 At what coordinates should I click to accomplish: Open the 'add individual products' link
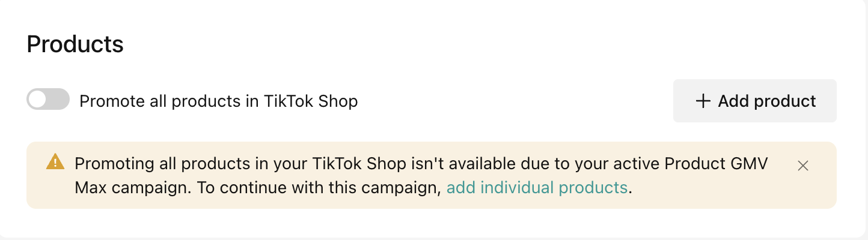[537, 188]
